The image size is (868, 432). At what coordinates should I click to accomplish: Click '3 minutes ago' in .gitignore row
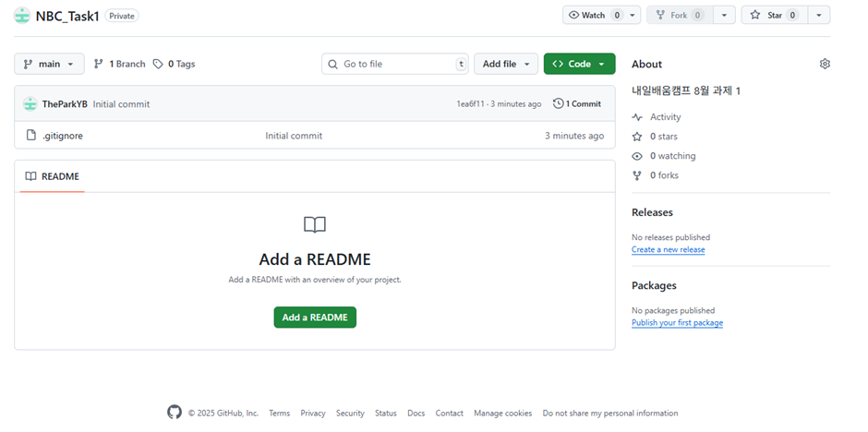click(574, 136)
